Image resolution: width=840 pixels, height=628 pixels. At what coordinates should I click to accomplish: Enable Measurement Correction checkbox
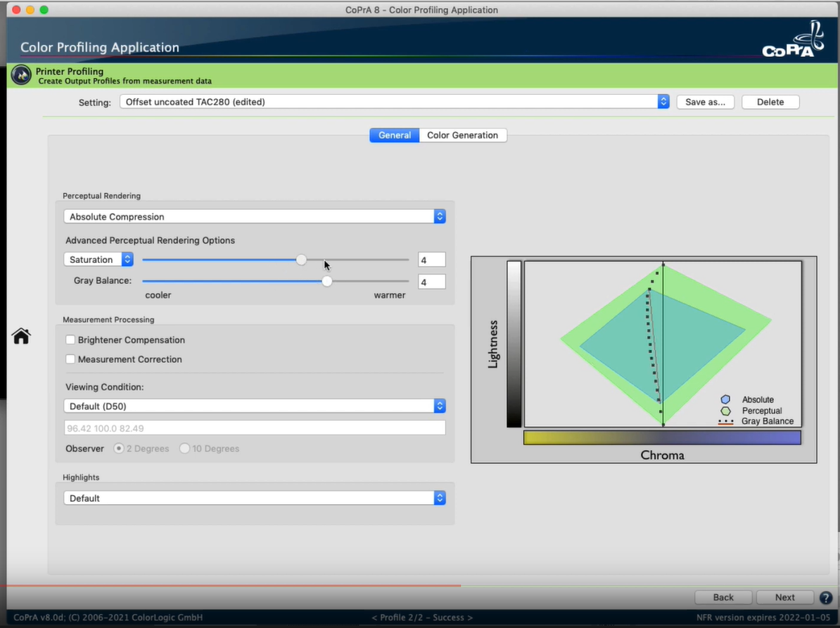pos(70,359)
